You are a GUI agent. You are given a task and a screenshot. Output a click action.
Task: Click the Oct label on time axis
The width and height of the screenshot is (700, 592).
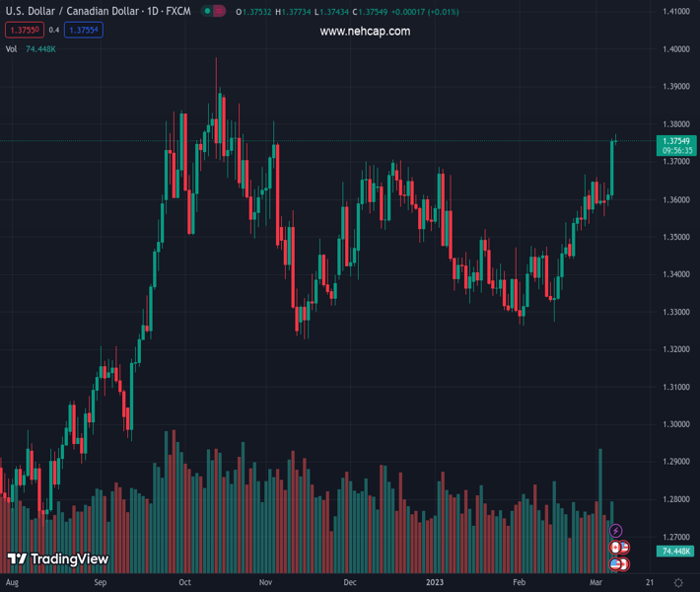pos(184,582)
